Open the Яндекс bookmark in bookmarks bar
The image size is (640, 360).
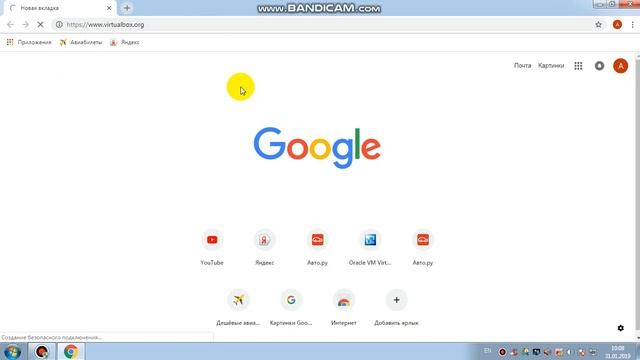point(125,42)
